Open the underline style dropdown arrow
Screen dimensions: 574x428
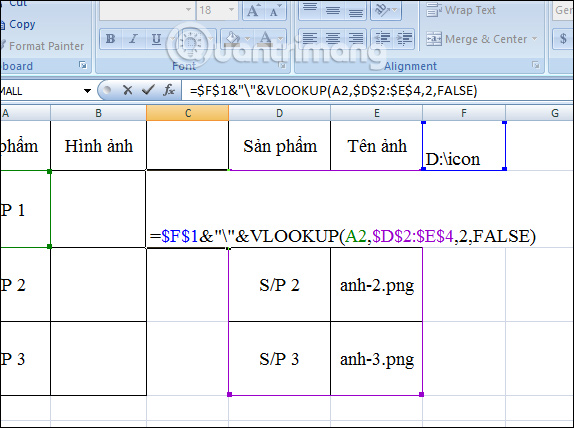tap(172, 39)
